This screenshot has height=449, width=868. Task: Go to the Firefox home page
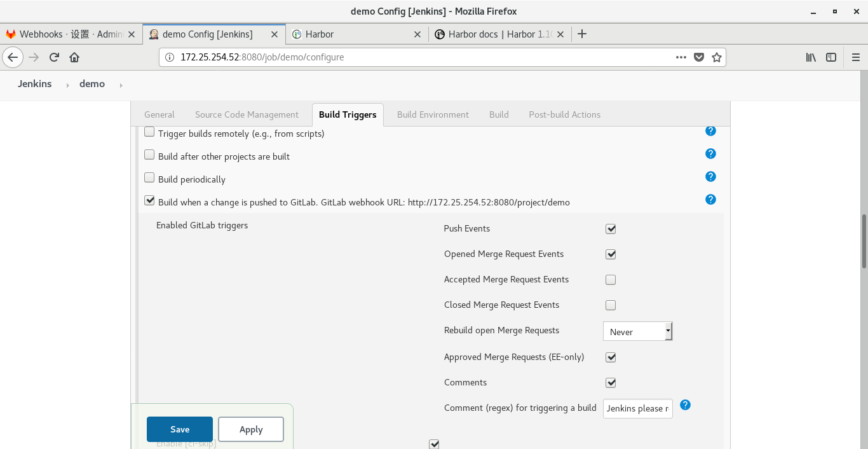[74, 57]
